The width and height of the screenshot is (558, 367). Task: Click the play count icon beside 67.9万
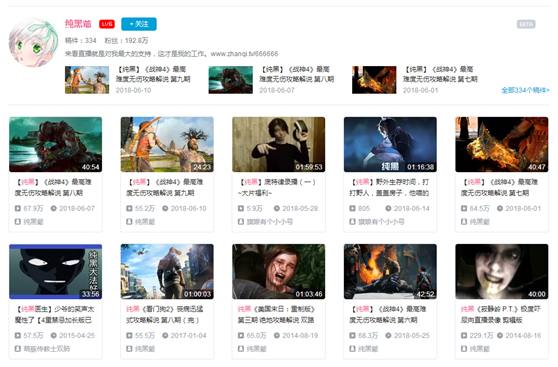tap(17, 208)
